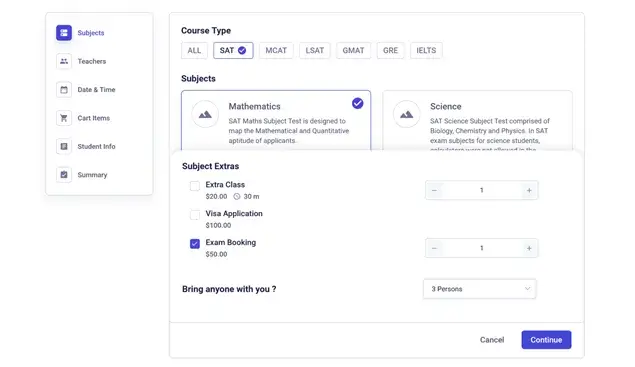Image resolution: width=635 pixels, height=367 pixels.
Task: Click the Teachers people icon
Action: (x=64, y=61)
